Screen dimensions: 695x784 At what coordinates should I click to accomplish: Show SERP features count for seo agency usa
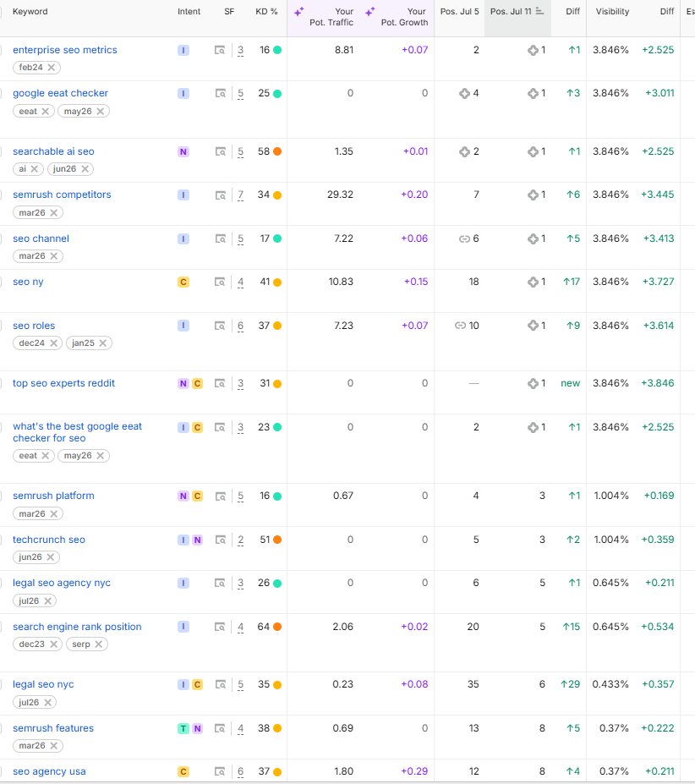tap(240, 771)
